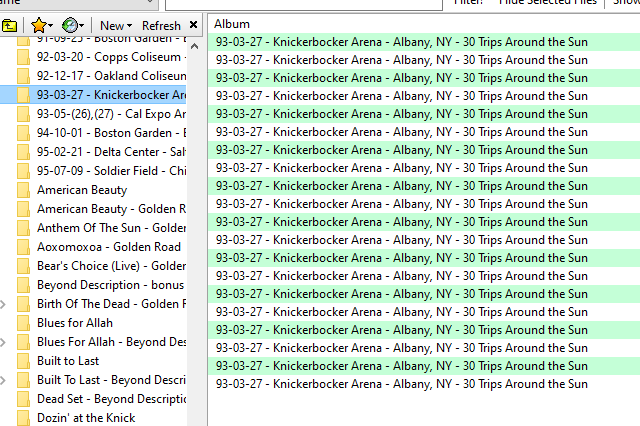Viewport: 640px width, 426px height.
Task: Click folder icon beside 94-10-01 Boston Garden
Action: click(x=23, y=133)
